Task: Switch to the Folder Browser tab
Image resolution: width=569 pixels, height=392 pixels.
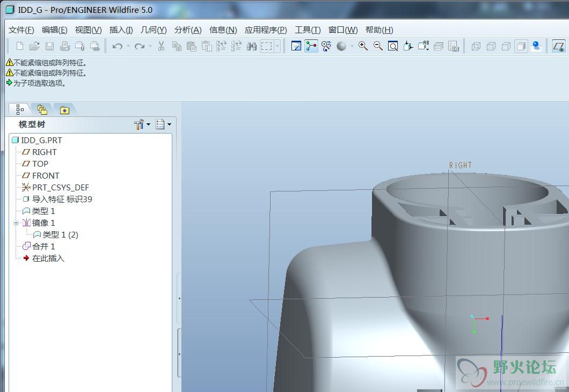Action: point(42,109)
